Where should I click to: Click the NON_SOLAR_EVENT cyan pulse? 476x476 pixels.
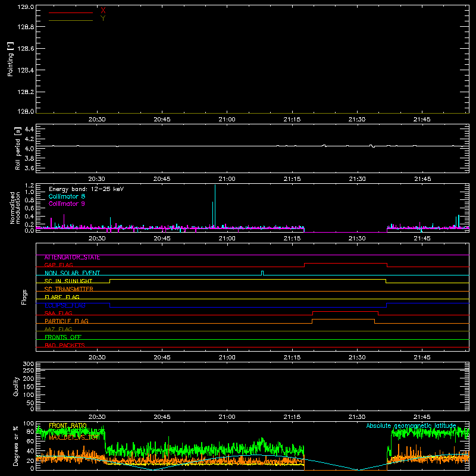[x=262, y=273]
